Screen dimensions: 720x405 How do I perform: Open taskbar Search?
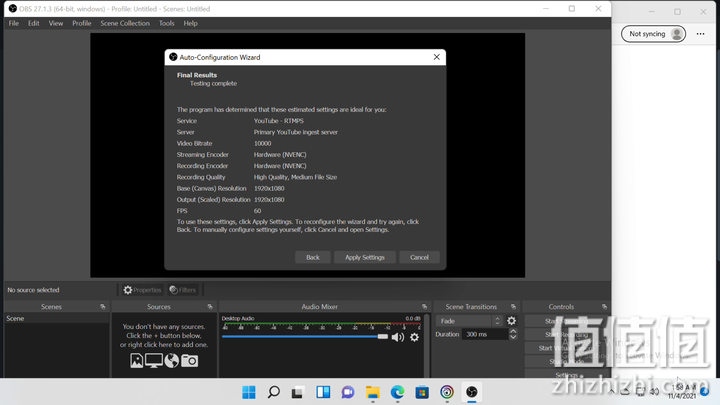tap(274, 392)
